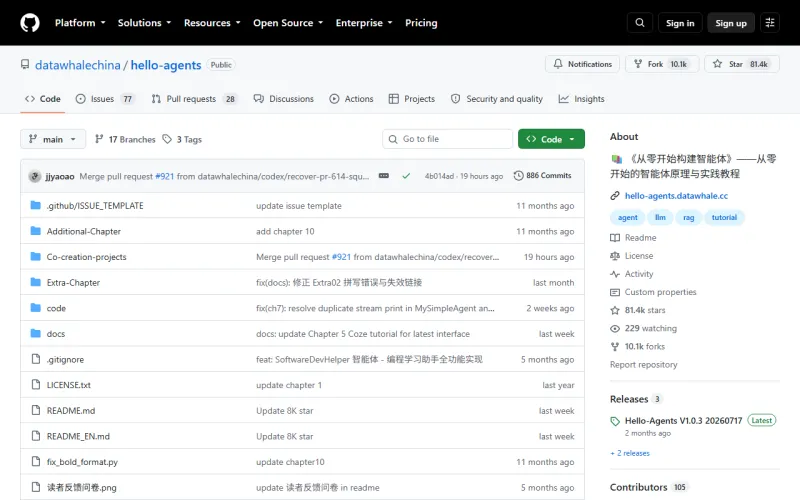View the 10.1k forks link
The height and width of the screenshot is (500, 800).
point(638,346)
